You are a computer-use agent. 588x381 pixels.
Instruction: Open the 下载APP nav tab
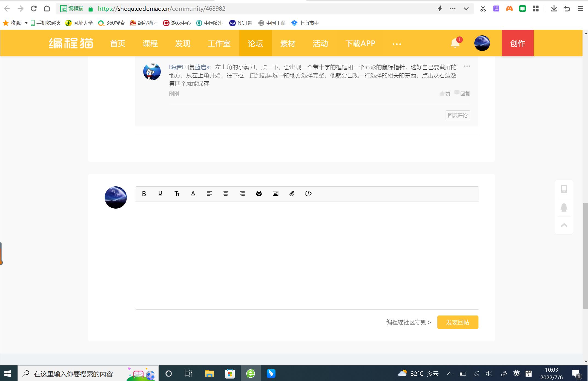tap(360, 43)
